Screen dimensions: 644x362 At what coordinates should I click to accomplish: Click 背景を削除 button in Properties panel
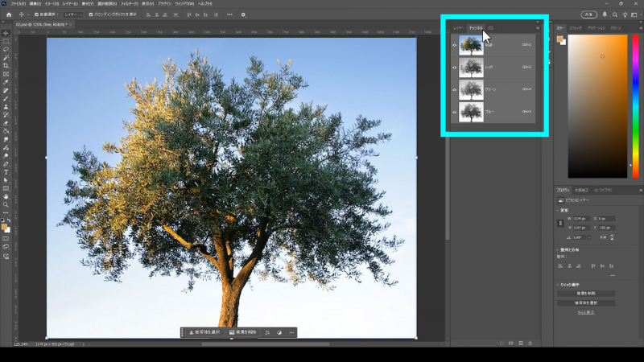tap(586, 294)
